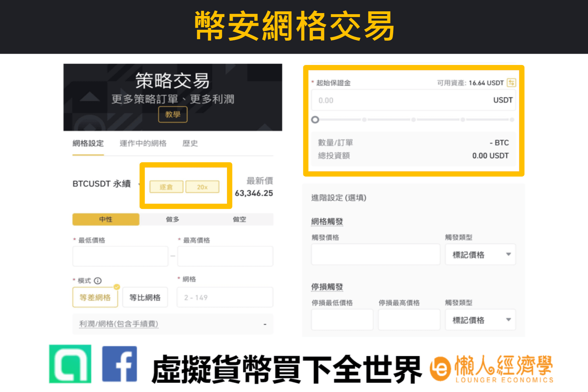Click the 利潤/網格(包含手續費) label
The height and width of the screenshot is (392, 588).
click(119, 324)
